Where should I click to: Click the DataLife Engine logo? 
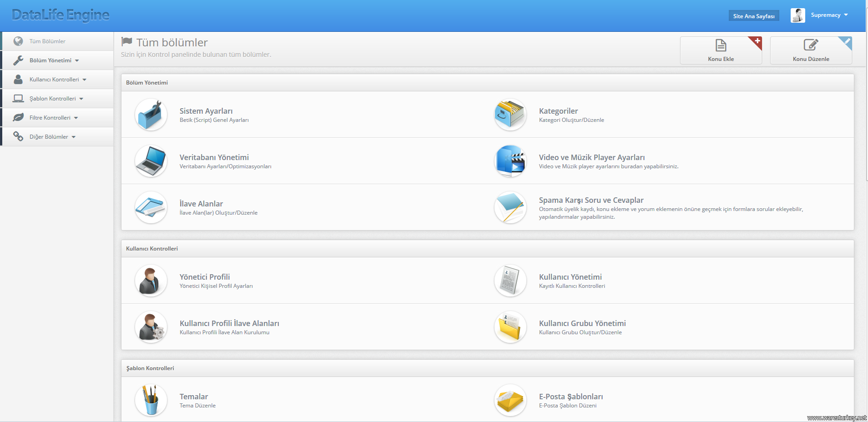(61, 15)
